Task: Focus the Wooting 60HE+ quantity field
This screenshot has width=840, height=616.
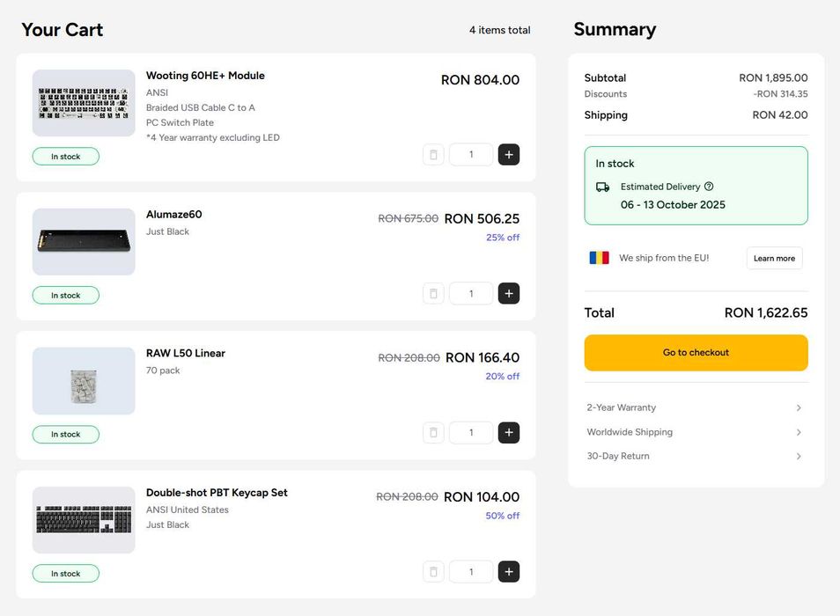Action: 471,155
